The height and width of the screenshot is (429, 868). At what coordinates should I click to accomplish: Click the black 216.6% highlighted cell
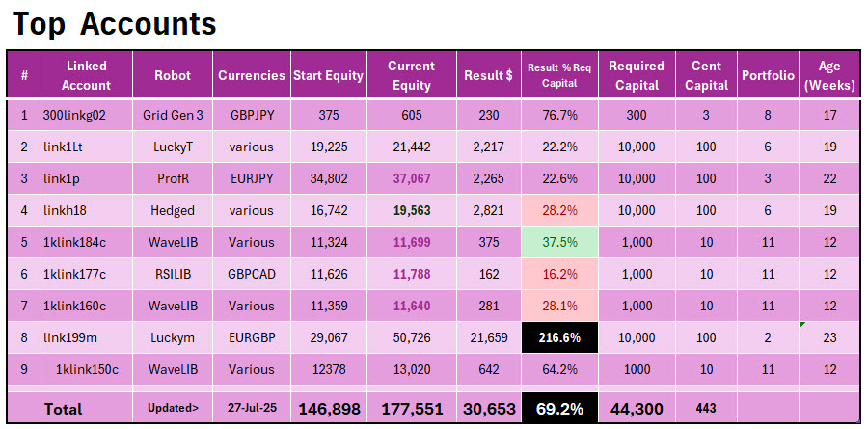(x=559, y=338)
